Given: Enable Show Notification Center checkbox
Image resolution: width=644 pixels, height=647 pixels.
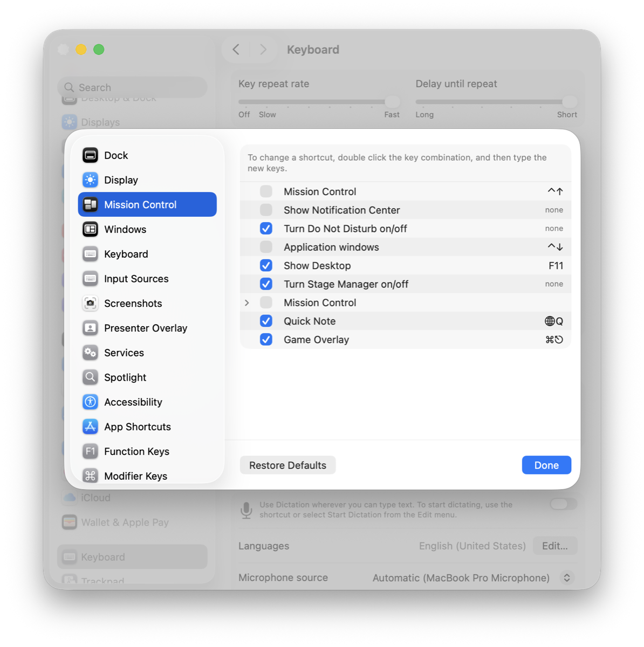Looking at the screenshot, I should pos(266,210).
